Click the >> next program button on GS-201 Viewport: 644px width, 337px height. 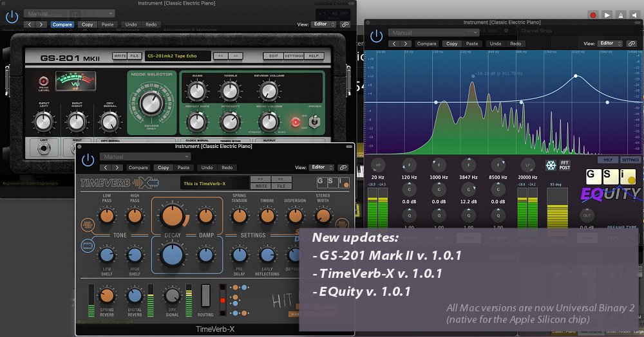pos(236,56)
